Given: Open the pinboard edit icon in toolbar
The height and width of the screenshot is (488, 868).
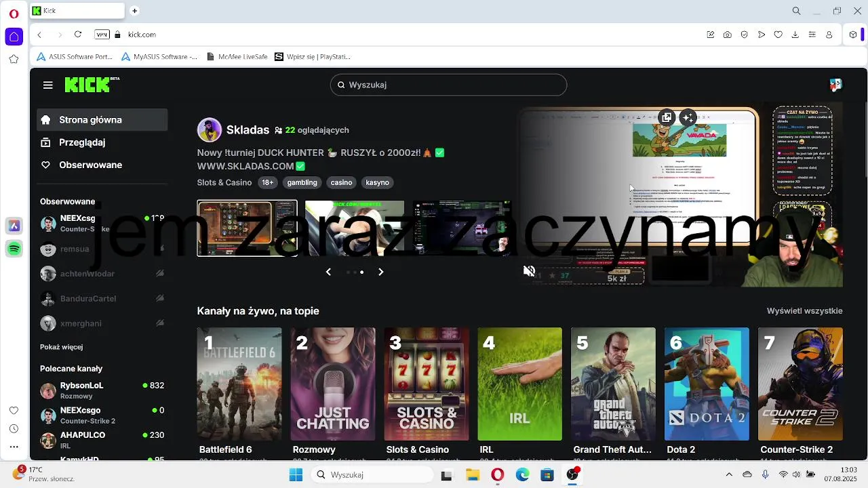Looking at the screenshot, I should click(710, 35).
